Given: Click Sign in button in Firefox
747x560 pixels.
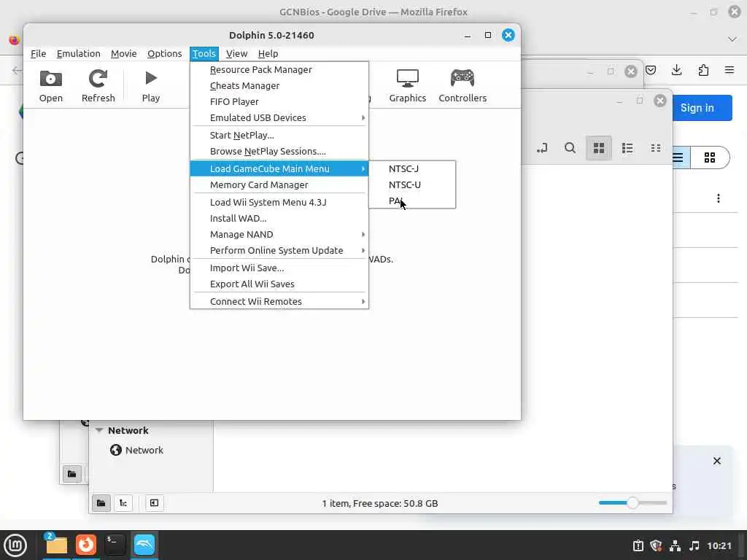Looking at the screenshot, I should coord(702,108).
